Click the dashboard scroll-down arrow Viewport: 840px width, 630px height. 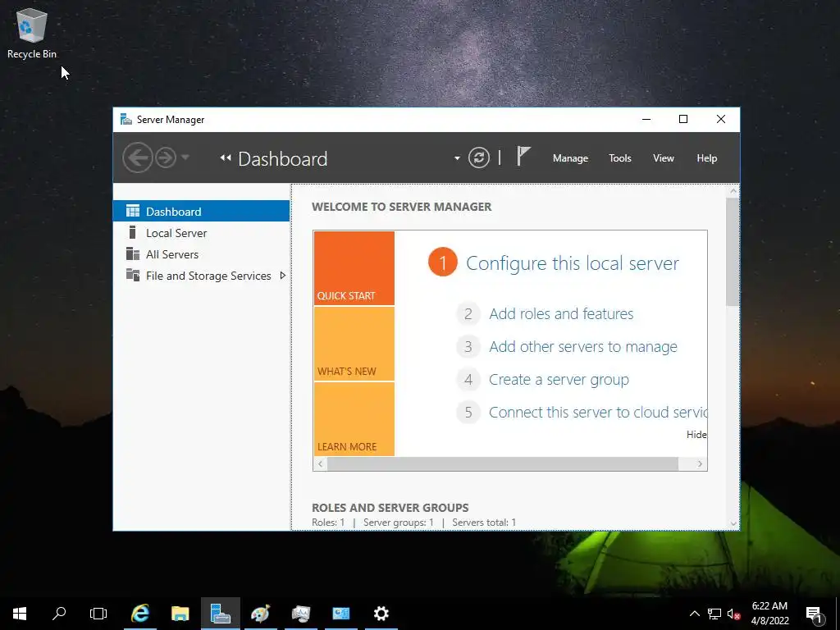733,524
